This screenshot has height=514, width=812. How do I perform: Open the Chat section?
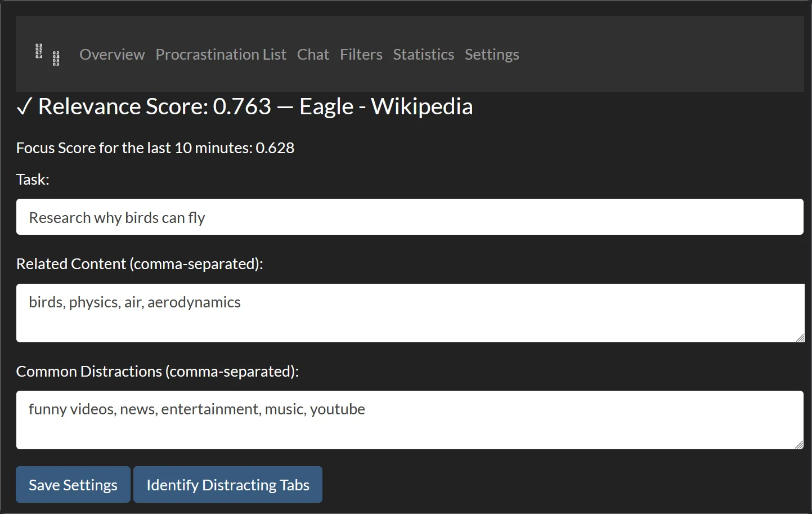[x=313, y=55]
